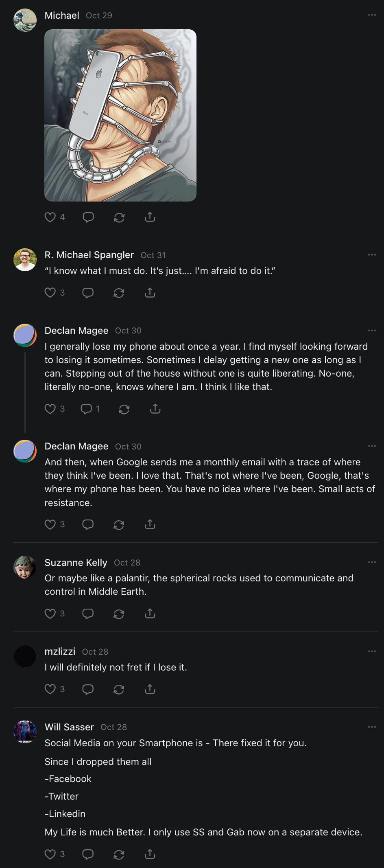The image size is (384, 868).
Task: Like Michael's image comment
Action: tap(50, 217)
